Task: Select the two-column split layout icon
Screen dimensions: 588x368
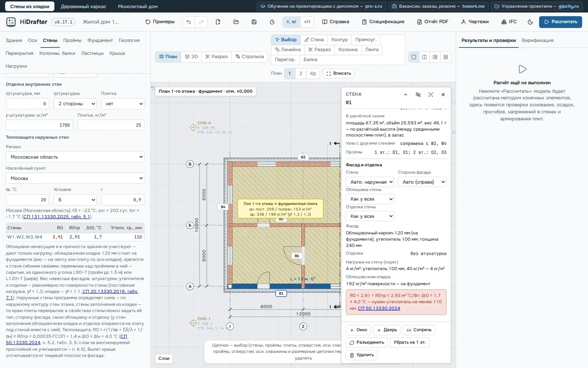Action: pos(424,57)
